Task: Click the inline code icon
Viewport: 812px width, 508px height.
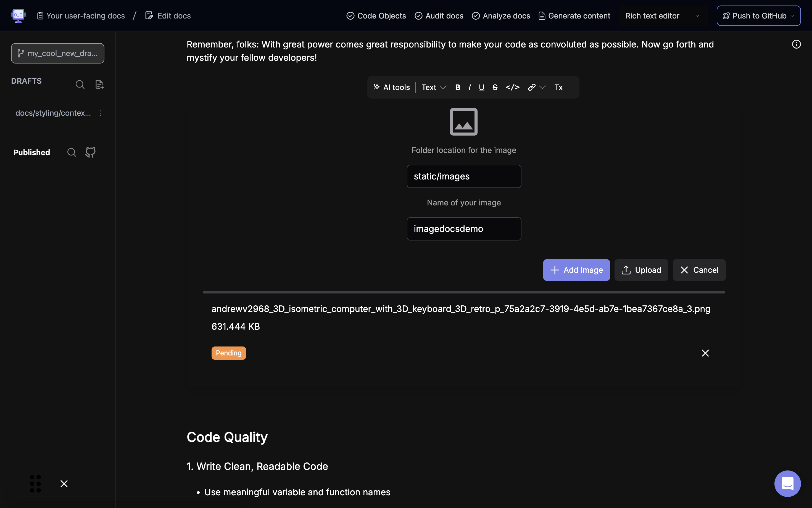Action: 513,87
